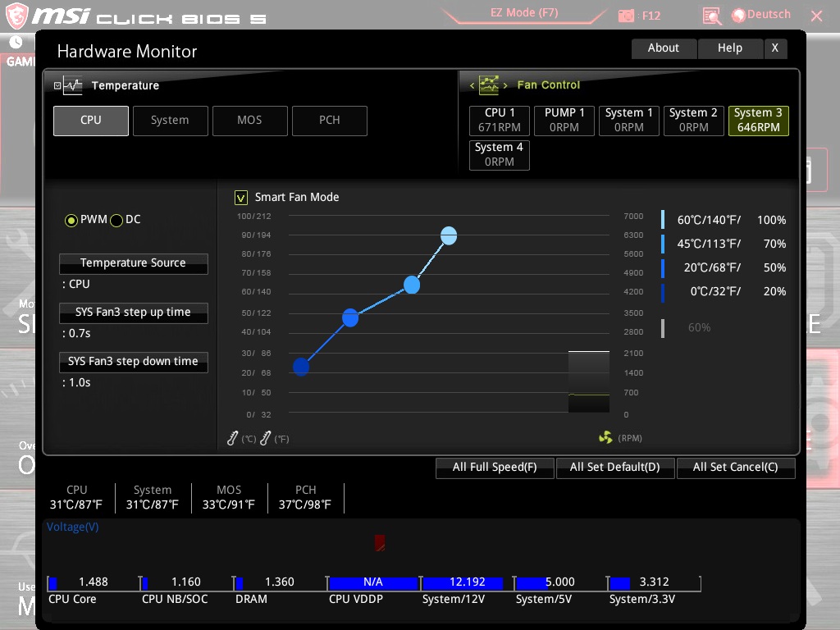Viewport: 840px width, 630px height.
Task: Click the F12 screenshot camera icon
Action: click(x=626, y=16)
